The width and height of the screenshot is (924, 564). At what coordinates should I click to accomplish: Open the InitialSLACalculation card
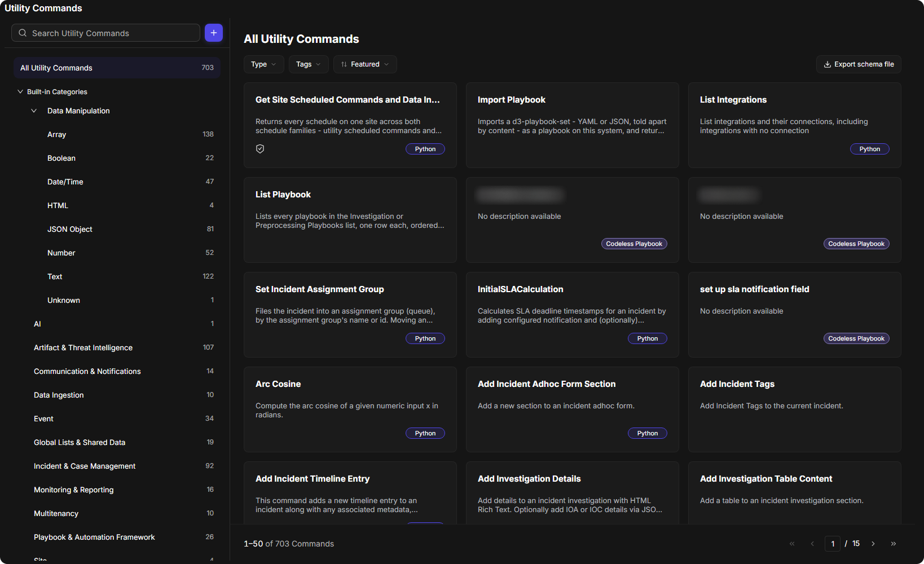[x=573, y=315]
